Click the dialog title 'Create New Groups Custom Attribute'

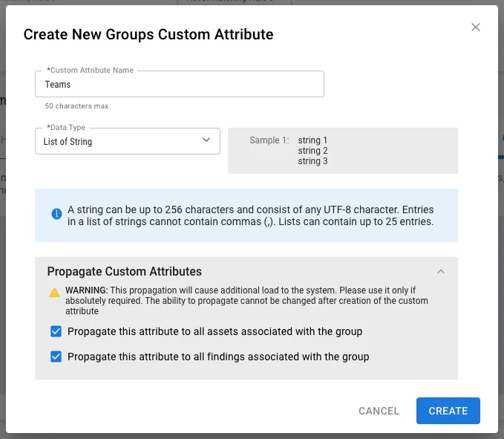[148, 34]
